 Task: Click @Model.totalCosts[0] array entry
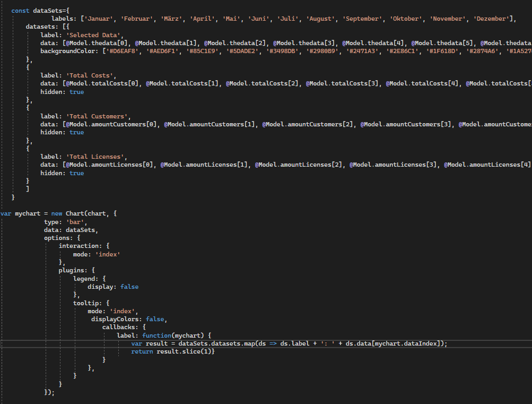[x=102, y=83]
